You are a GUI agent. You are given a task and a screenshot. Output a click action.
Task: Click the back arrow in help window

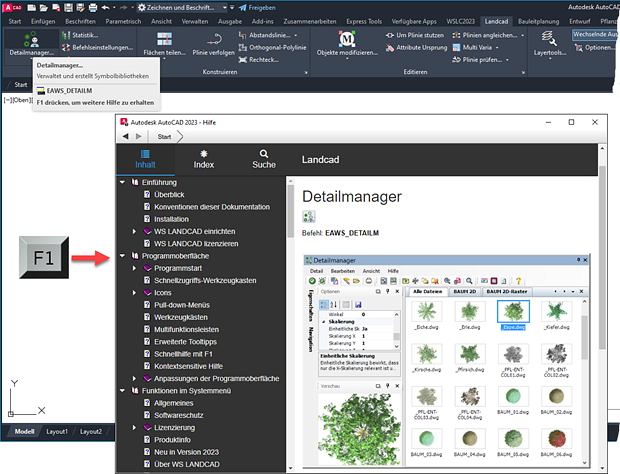pos(126,135)
